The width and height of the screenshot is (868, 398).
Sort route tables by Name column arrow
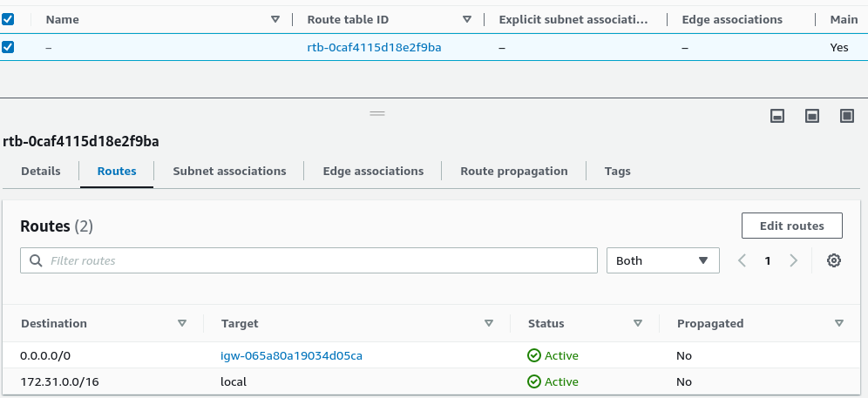point(275,19)
